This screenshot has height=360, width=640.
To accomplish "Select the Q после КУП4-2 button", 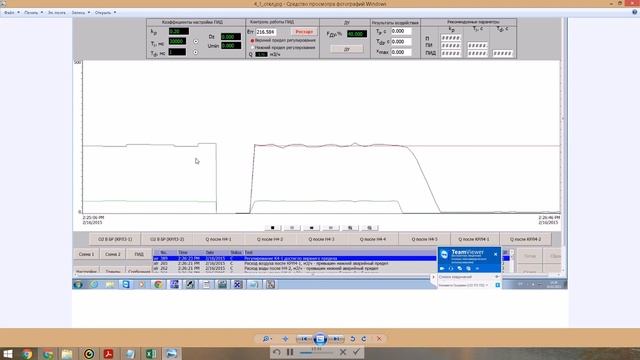I will 525,239.
